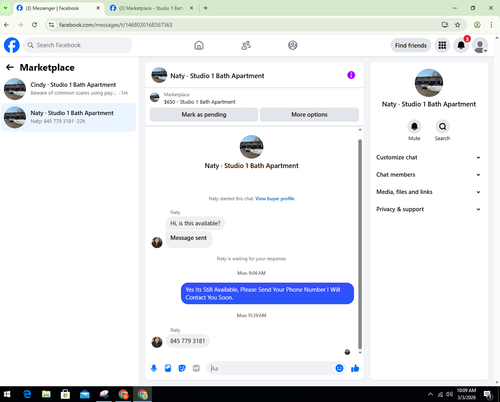This screenshot has width=500, height=402.
Task: Open the tab search dropdown arrow
Action: (x=5, y=8)
